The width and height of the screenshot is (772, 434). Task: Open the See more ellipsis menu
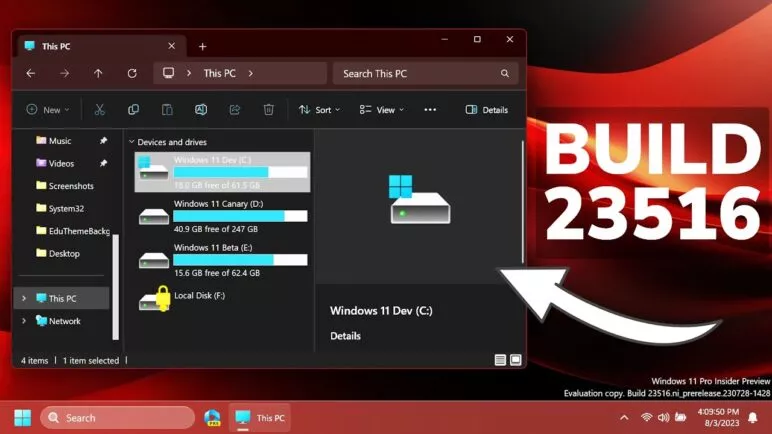[x=430, y=110]
